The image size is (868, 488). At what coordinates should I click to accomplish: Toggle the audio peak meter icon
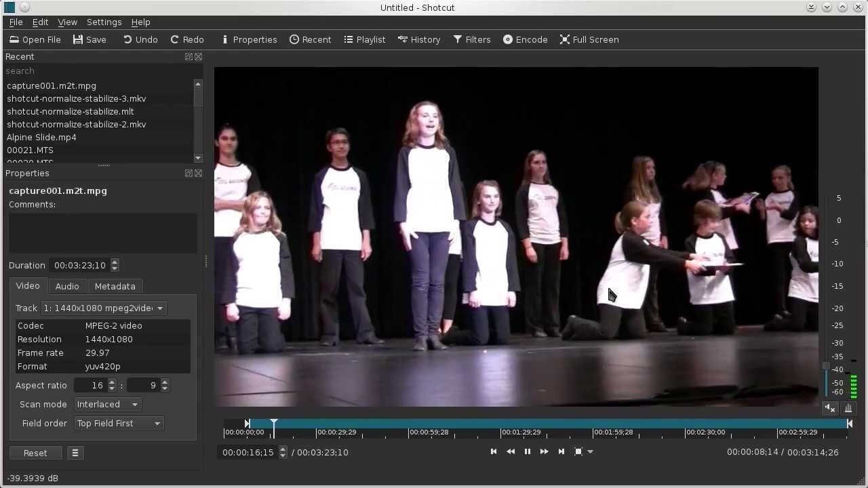click(848, 408)
